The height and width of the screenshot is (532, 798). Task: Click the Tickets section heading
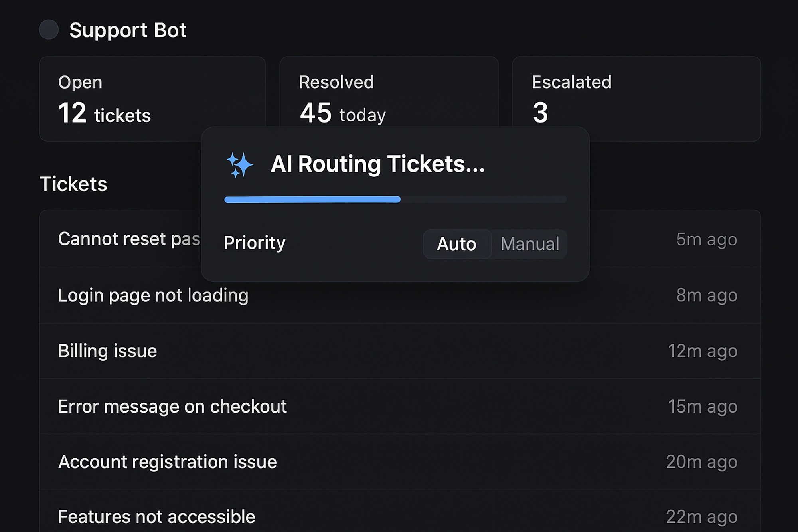pyautogui.click(x=73, y=184)
